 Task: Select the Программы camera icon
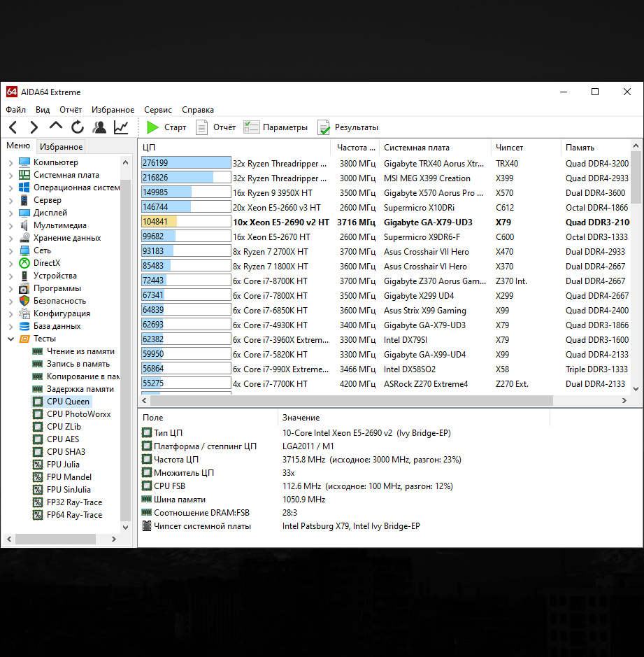click(x=24, y=288)
